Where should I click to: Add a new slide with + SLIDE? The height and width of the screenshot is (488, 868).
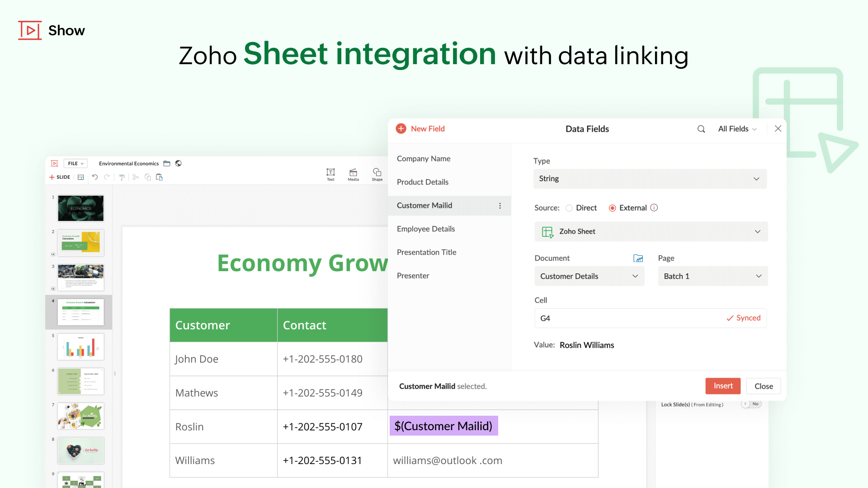(60, 177)
